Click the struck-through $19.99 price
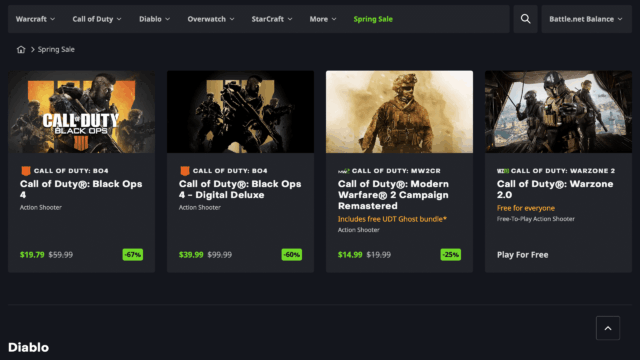The width and height of the screenshot is (640, 360). tap(379, 255)
